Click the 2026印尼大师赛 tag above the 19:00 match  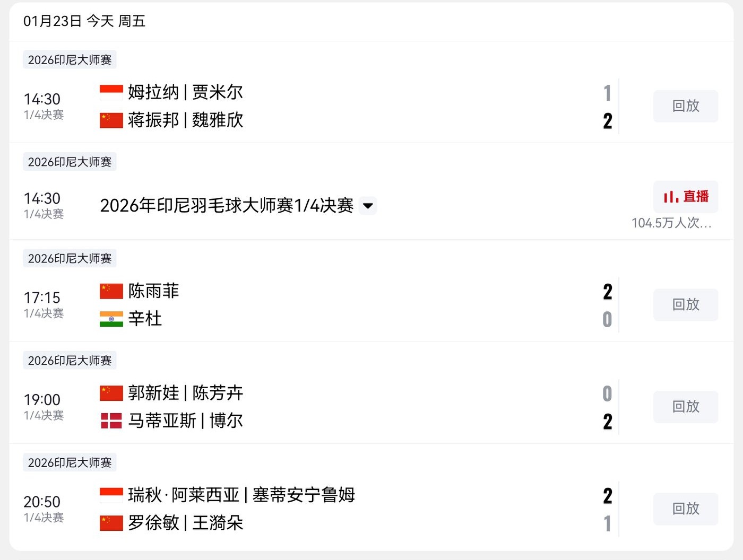pyautogui.click(x=70, y=361)
